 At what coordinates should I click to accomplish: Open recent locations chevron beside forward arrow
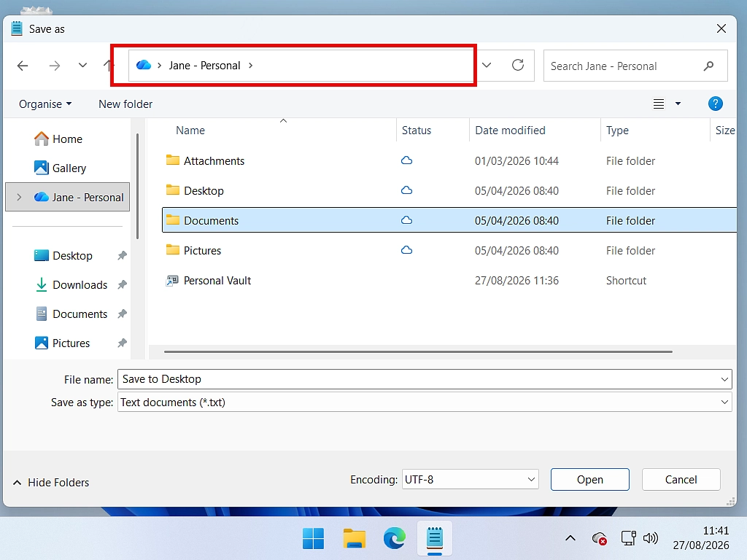coord(82,65)
